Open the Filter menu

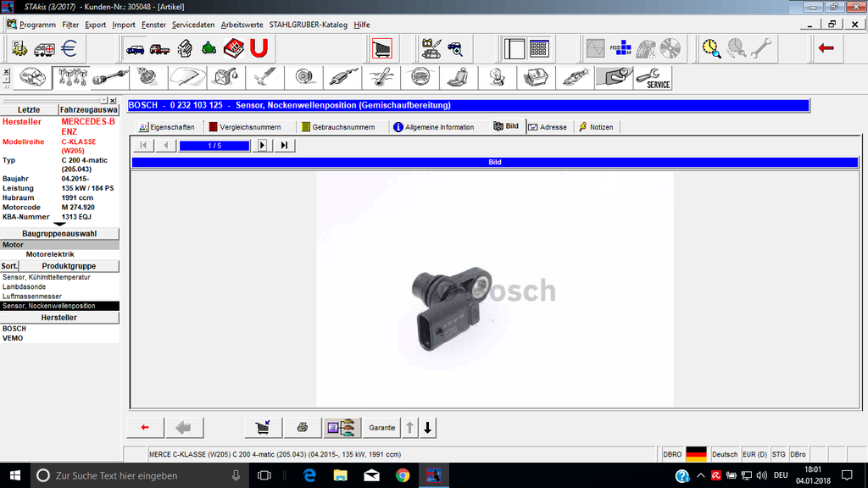pyautogui.click(x=70, y=25)
